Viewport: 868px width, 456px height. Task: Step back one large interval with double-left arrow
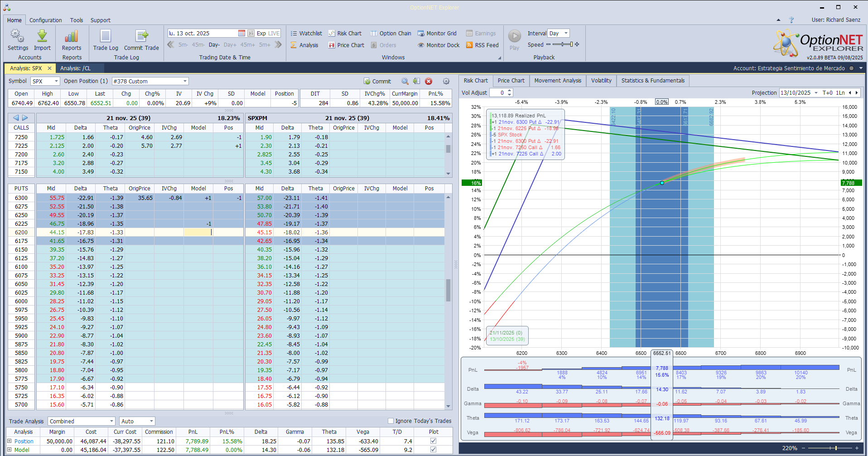pyautogui.click(x=171, y=44)
